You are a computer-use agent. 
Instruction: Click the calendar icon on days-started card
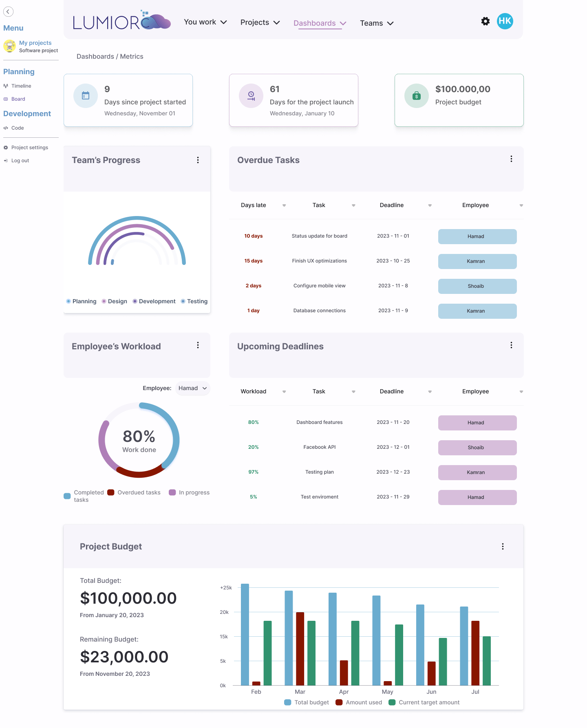click(86, 96)
